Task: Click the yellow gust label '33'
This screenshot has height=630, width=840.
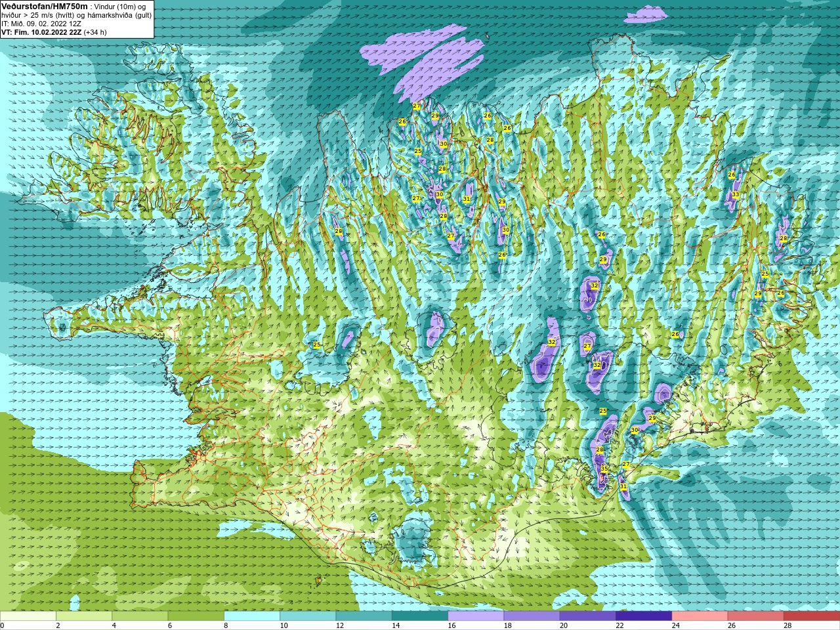Action: coord(736,195)
